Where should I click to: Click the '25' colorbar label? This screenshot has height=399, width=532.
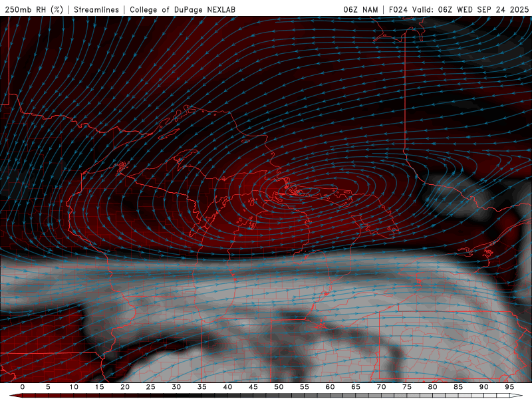tap(151, 387)
